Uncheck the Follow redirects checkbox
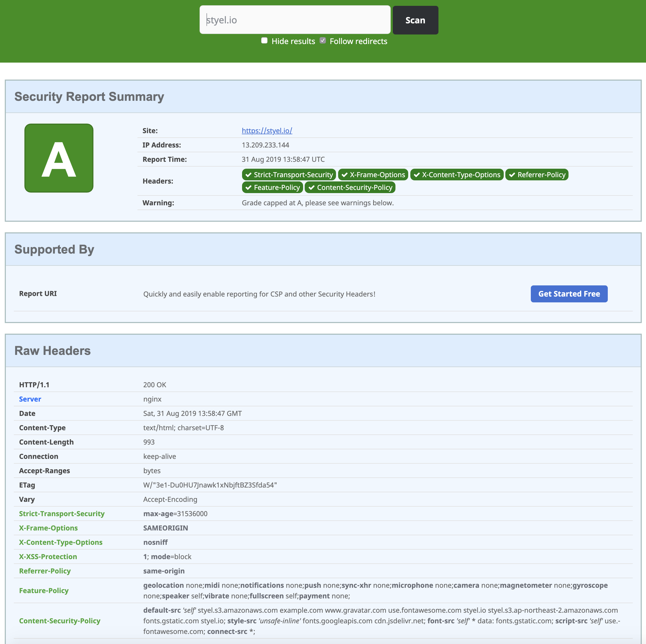The image size is (646, 644). click(323, 41)
